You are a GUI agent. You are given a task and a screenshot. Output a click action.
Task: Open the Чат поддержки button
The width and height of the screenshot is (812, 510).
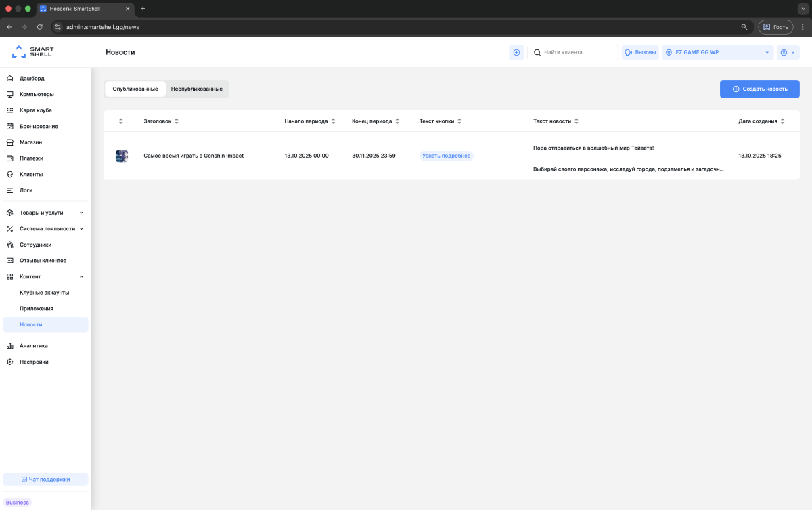click(45, 479)
